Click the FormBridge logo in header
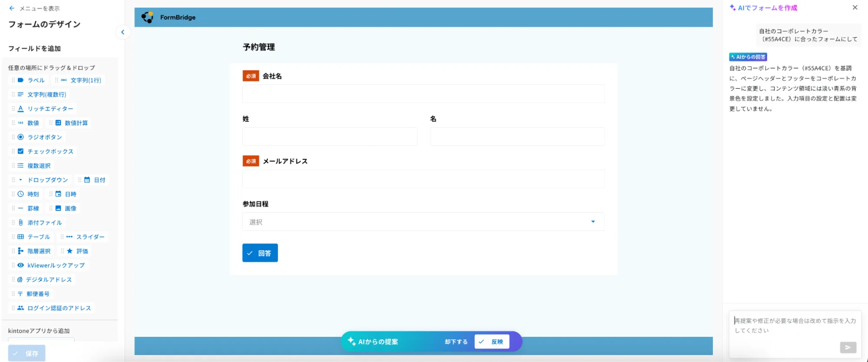The height and width of the screenshot is (362, 868). point(147,17)
